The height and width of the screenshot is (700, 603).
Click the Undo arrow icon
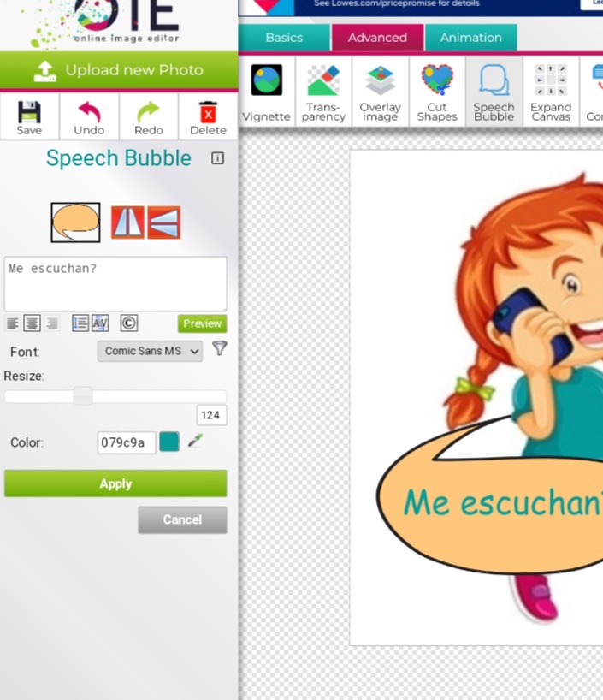[x=89, y=116]
